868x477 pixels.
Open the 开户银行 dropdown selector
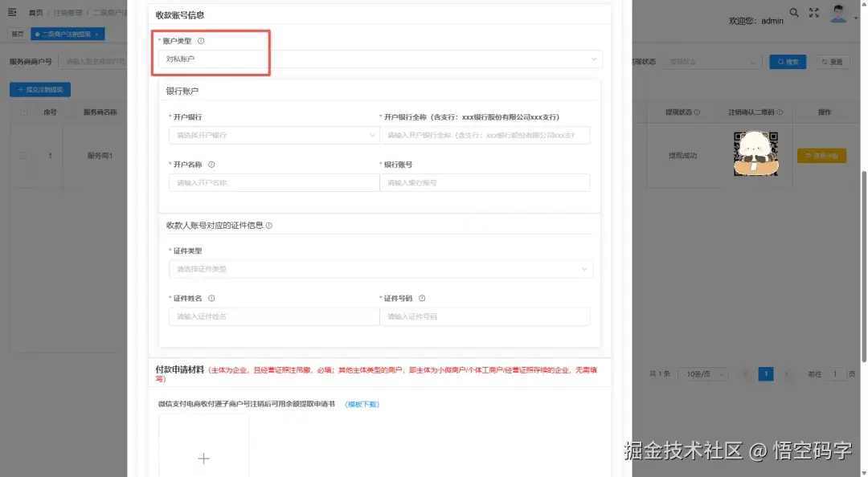click(x=273, y=137)
